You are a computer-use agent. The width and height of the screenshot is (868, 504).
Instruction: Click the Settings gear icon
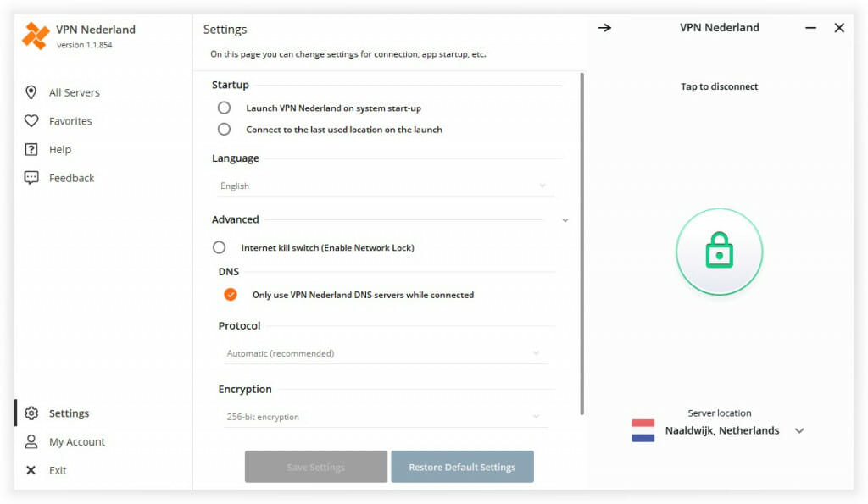pyautogui.click(x=31, y=413)
